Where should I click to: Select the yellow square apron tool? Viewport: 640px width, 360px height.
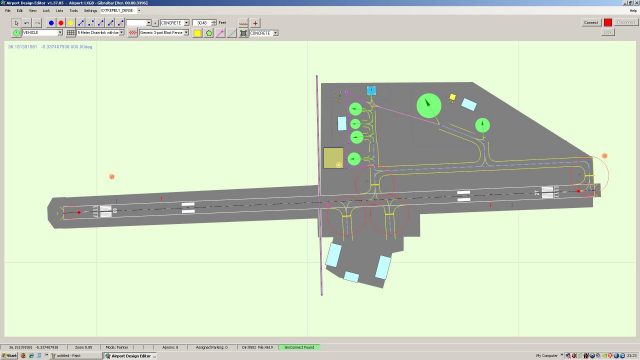point(198,33)
